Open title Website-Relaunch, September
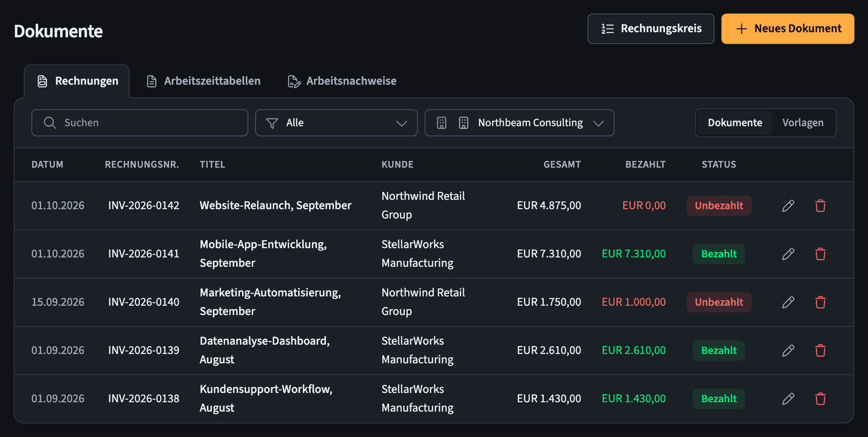The height and width of the screenshot is (437, 868). tap(276, 205)
